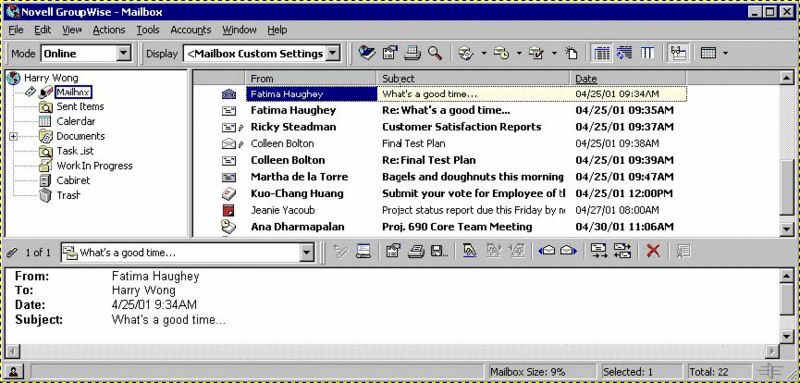This screenshot has width=800, height=383.
Task: Open the attachment dropdown 'What's a good time...'
Action: click(x=306, y=252)
